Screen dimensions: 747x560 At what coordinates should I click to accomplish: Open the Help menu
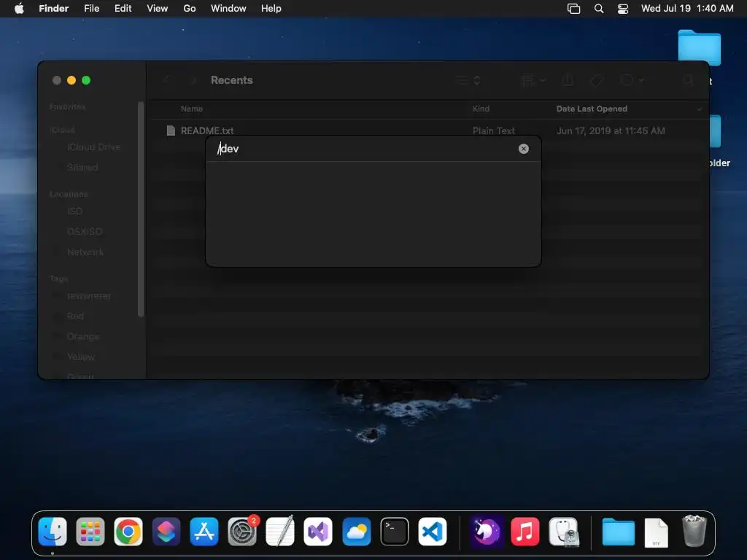271,9
